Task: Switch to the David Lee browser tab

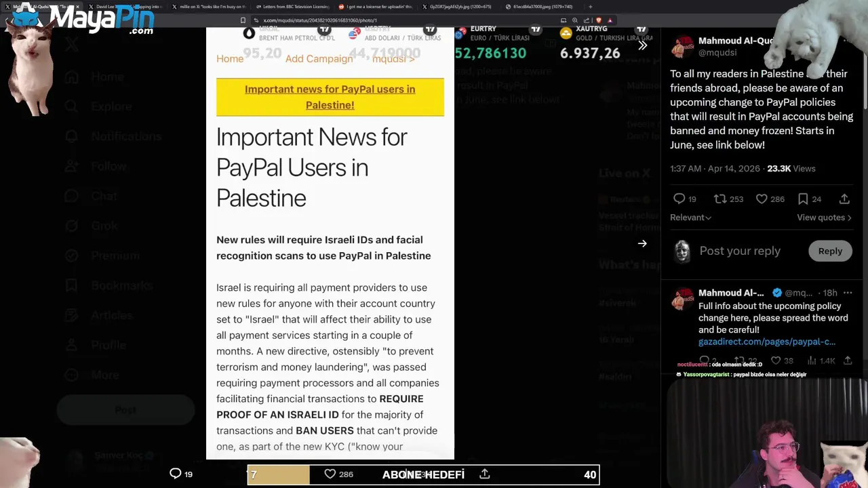Action: (125, 7)
